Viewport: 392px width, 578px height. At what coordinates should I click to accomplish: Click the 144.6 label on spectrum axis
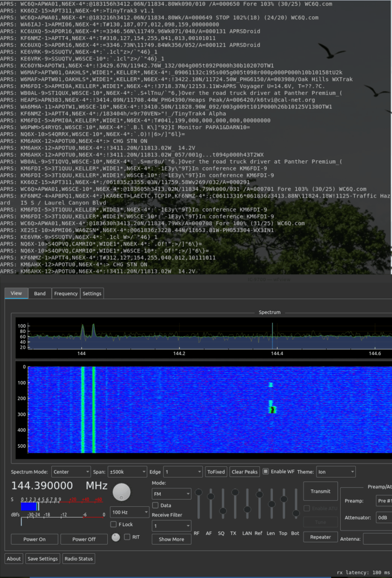(x=375, y=353)
